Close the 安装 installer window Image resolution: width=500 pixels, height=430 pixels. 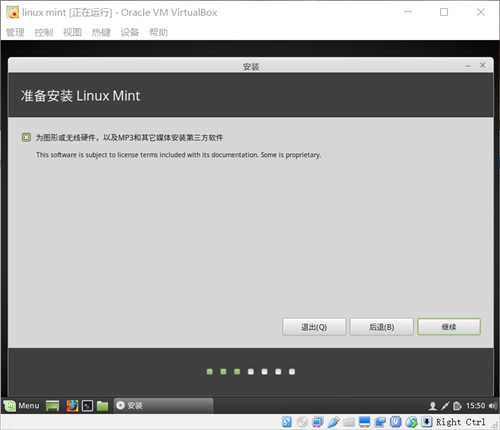coord(483,66)
